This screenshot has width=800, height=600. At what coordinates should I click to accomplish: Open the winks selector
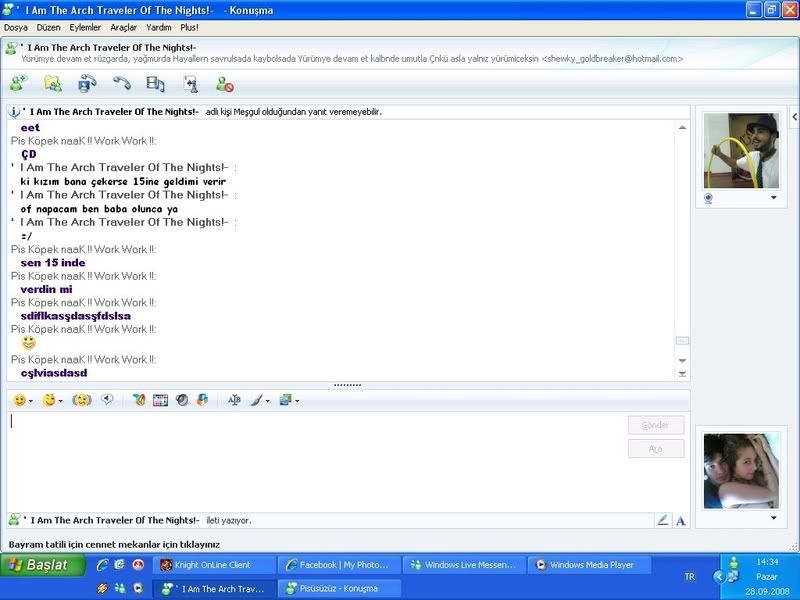coord(49,401)
